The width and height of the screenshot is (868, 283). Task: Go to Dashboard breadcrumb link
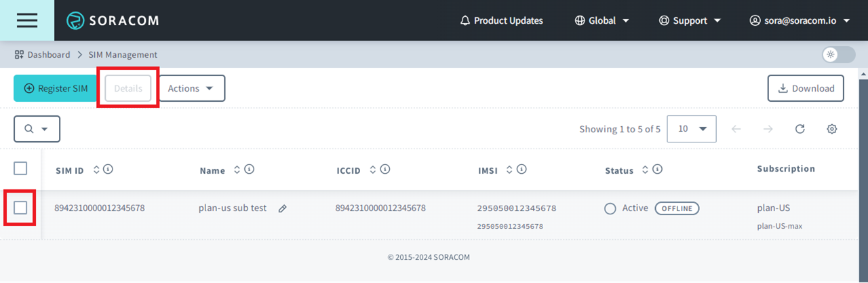(48, 54)
